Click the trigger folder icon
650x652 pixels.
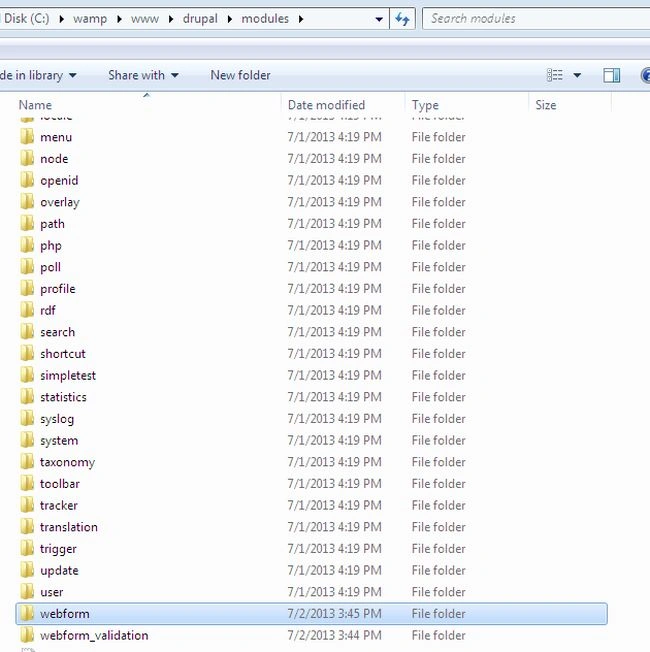[27, 548]
